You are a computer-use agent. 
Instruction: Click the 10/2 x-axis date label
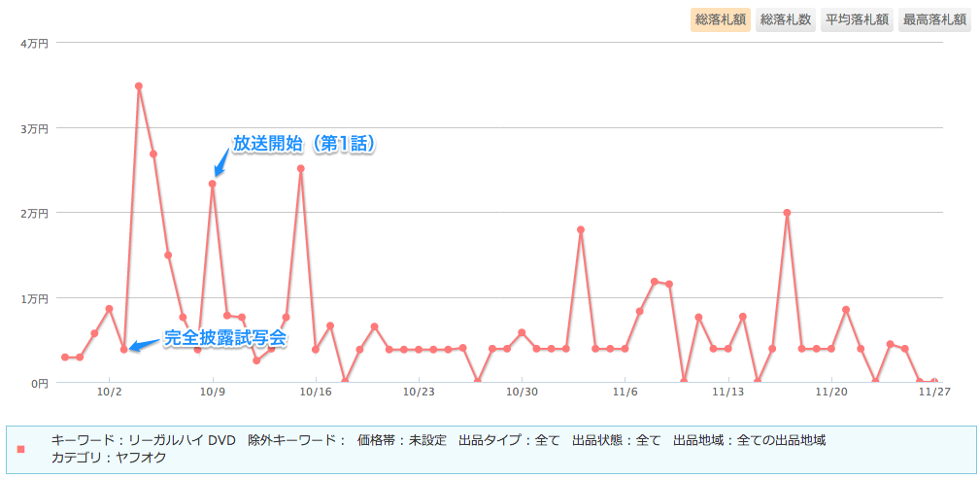(x=110, y=393)
